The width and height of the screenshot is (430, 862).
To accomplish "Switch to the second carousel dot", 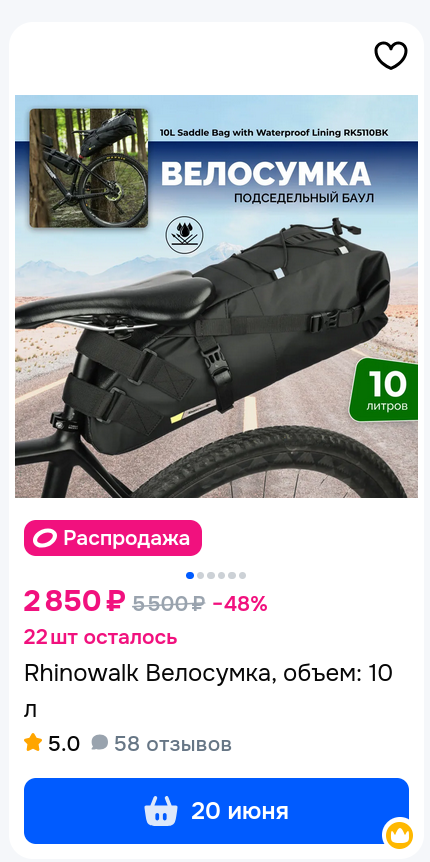I will (x=200, y=576).
